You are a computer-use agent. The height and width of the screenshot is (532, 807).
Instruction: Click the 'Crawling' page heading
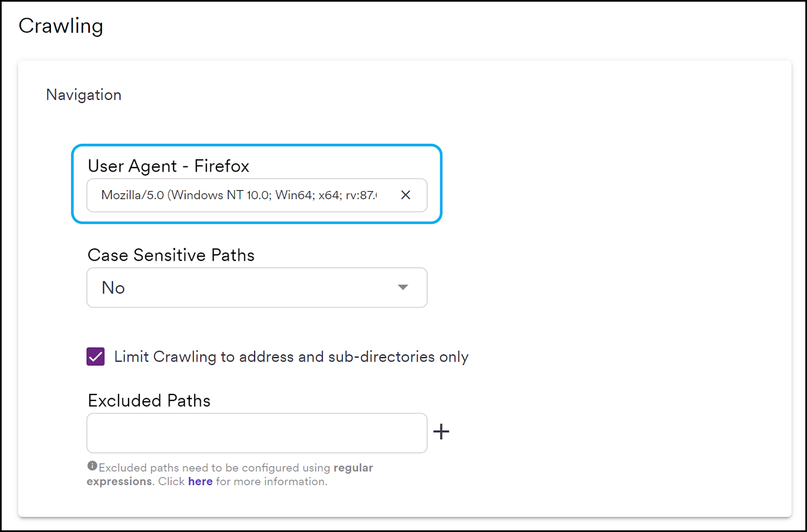click(61, 27)
